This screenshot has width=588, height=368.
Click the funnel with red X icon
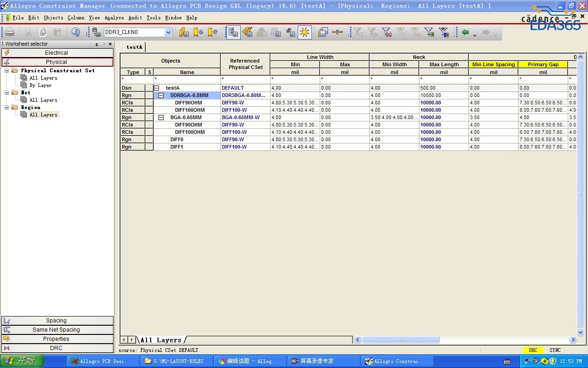386,32
